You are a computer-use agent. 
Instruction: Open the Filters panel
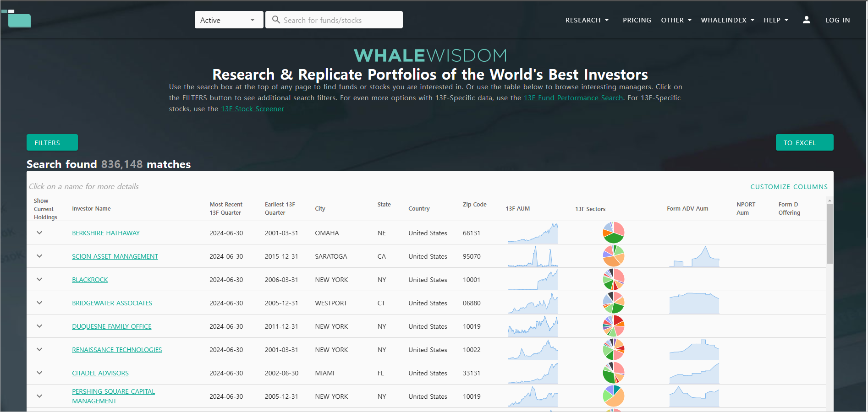coord(52,142)
